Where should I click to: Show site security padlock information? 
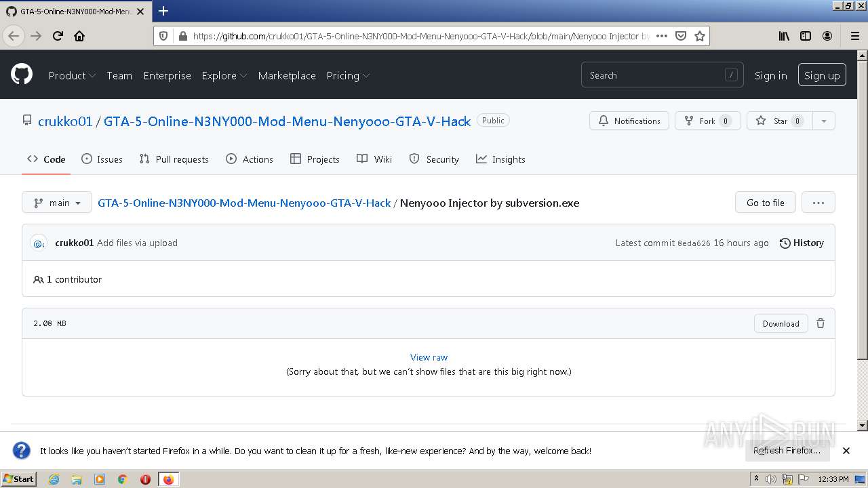pyautogui.click(x=182, y=36)
